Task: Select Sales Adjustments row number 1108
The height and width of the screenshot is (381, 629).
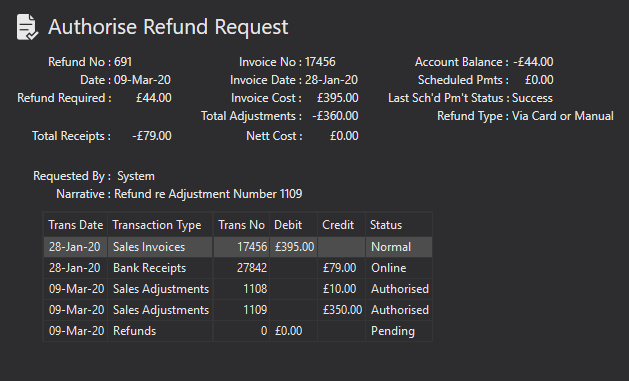Action: [238, 289]
